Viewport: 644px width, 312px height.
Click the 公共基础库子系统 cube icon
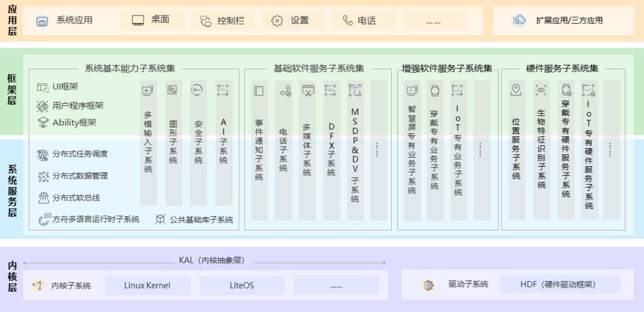(160, 219)
